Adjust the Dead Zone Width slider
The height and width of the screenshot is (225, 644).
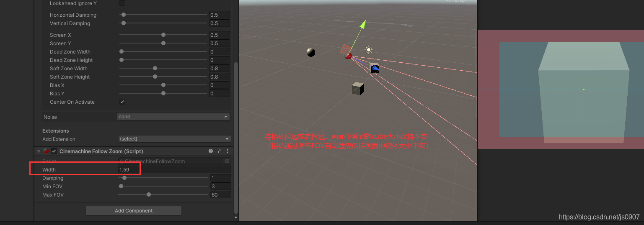163,51
